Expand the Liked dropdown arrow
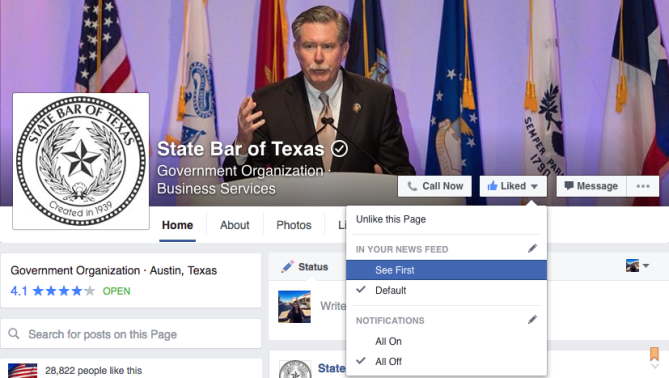Image resolution: width=669 pixels, height=378 pixels. pyautogui.click(x=534, y=186)
